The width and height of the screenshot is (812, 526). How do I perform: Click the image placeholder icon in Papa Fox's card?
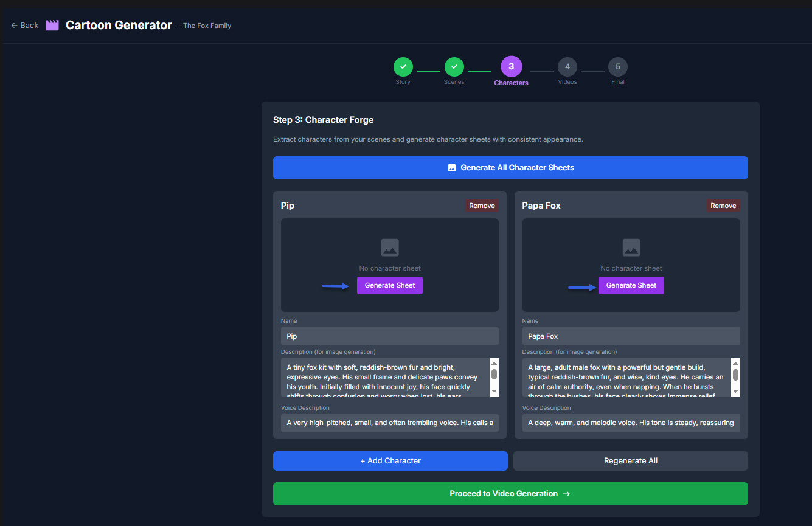631,247
